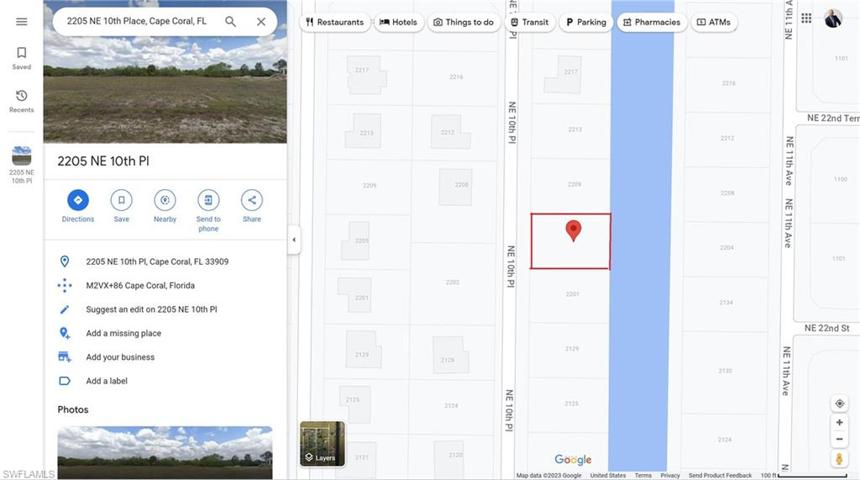Click the pencil edit icon
Viewport: 860px width, 480px height.
pos(65,309)
